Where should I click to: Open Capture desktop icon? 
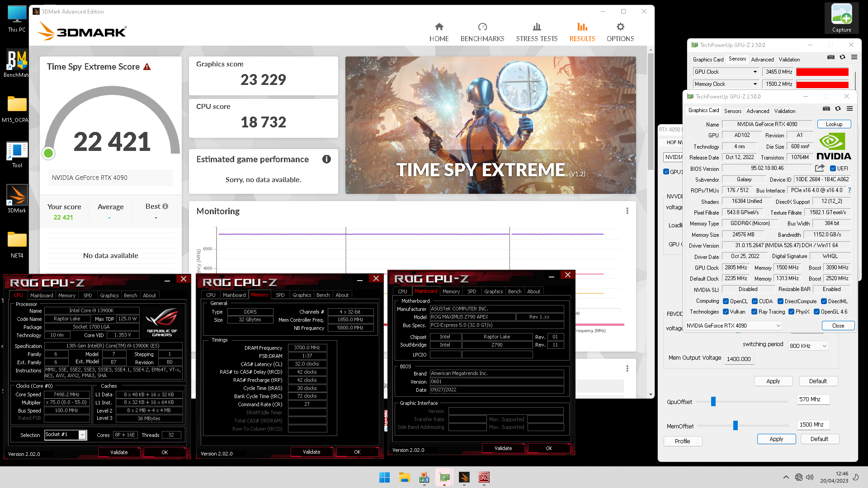tap(841, 18)
